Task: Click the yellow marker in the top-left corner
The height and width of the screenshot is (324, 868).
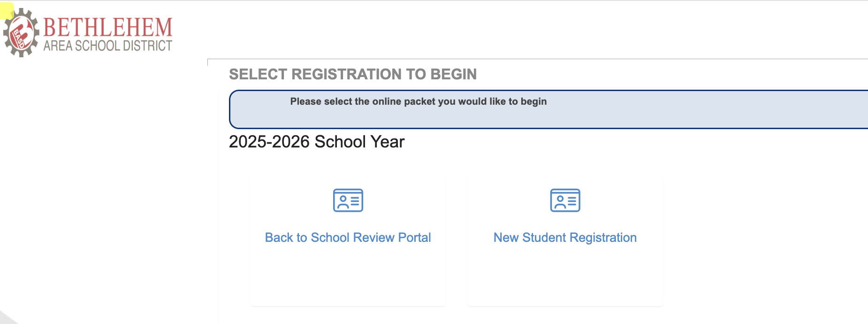Action: point(6,11)
